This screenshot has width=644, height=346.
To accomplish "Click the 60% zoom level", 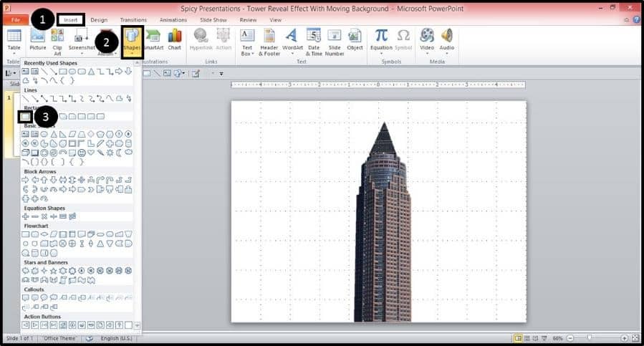I will 557,338.
